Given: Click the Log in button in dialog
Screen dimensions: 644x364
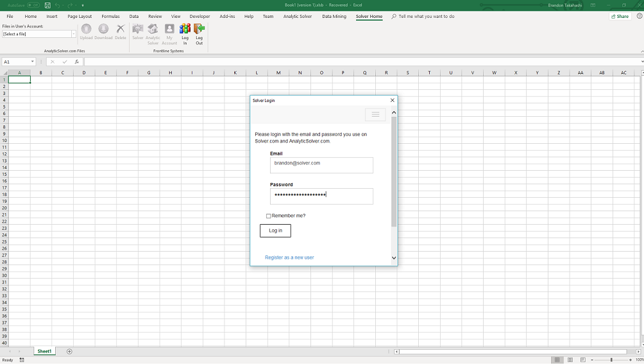Looking at the screenshot, I should (x=275, y=230).
